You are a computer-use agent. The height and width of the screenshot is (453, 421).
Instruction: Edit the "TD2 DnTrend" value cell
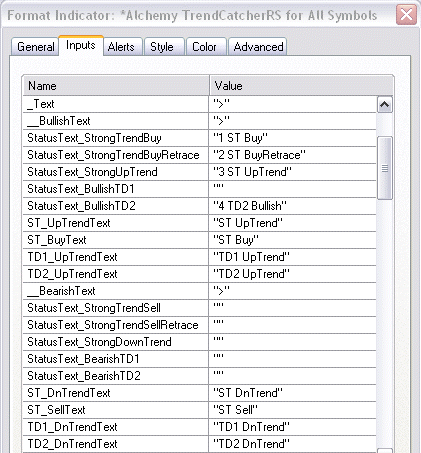(293, 444)
